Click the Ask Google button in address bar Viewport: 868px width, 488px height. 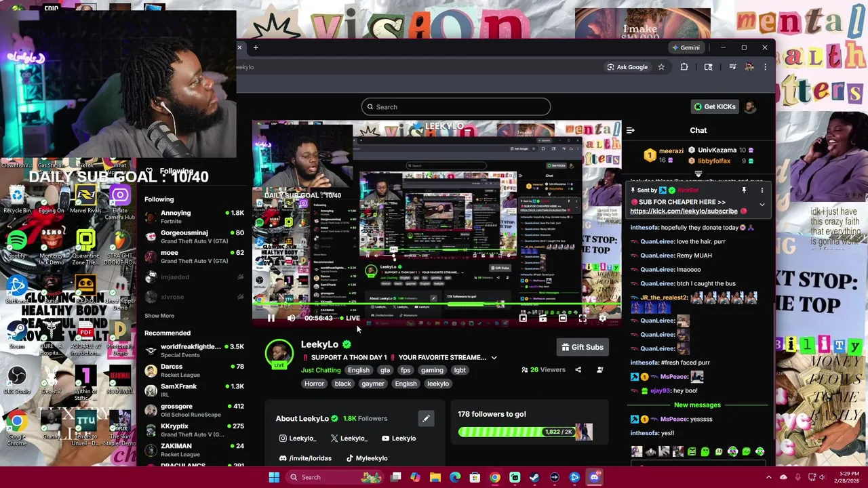627,67
